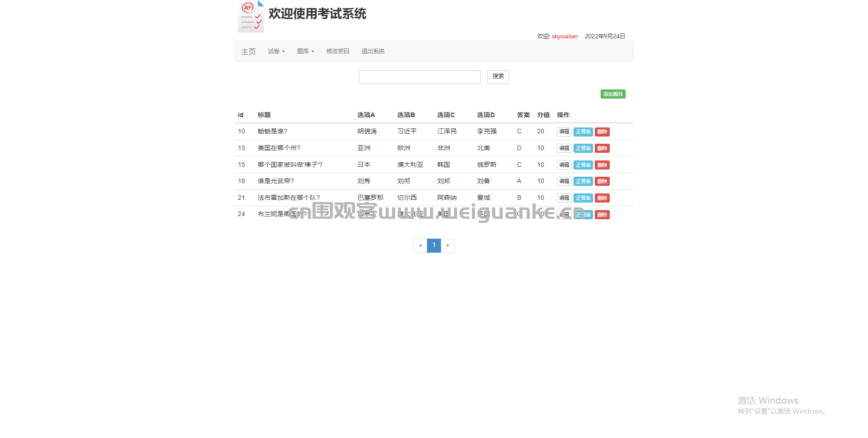This screenshot has width=868, height=438.
Task: Edit the question 法布雷加斯在哪个队?
Action: click(x=564, y=198)
